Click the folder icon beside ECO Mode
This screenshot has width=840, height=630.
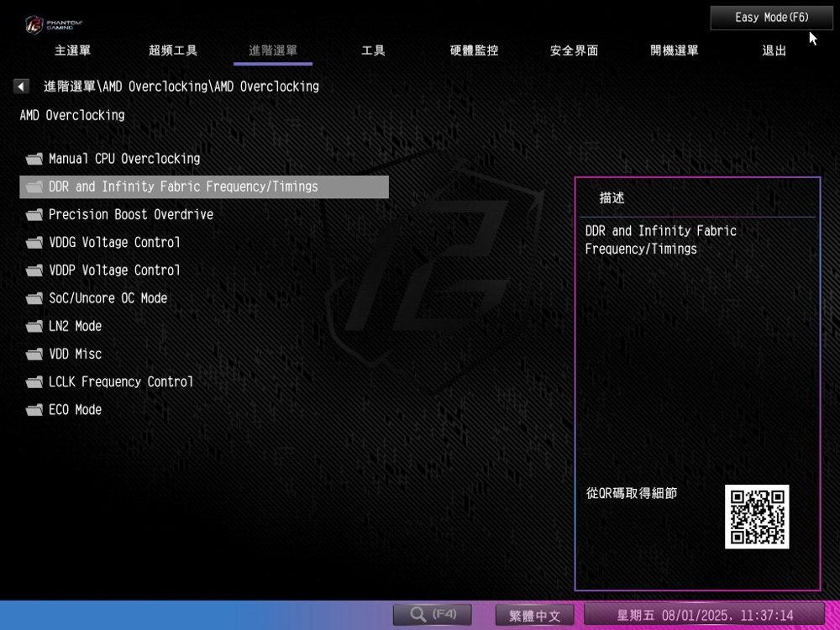point(34,410)
